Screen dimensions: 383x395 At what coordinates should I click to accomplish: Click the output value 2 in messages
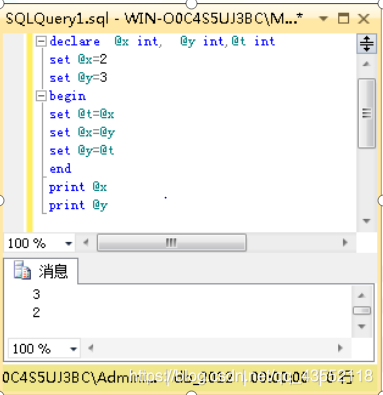36,313
